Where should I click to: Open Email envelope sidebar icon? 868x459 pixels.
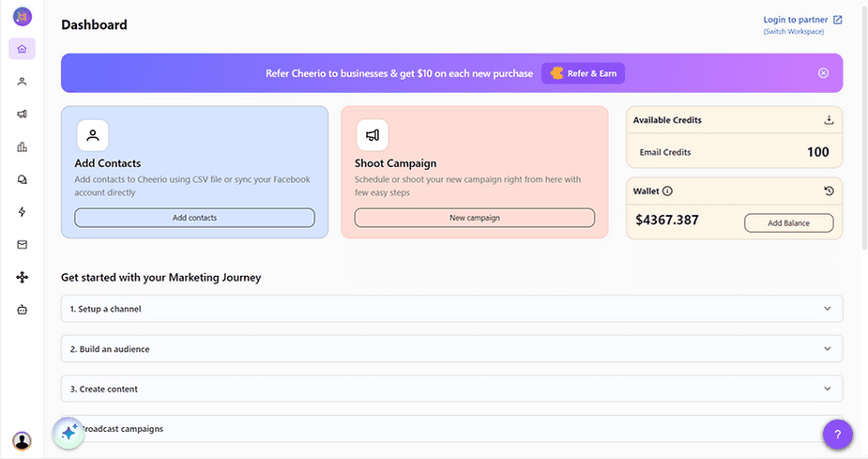pyautogui.click(x=23, y=244)
